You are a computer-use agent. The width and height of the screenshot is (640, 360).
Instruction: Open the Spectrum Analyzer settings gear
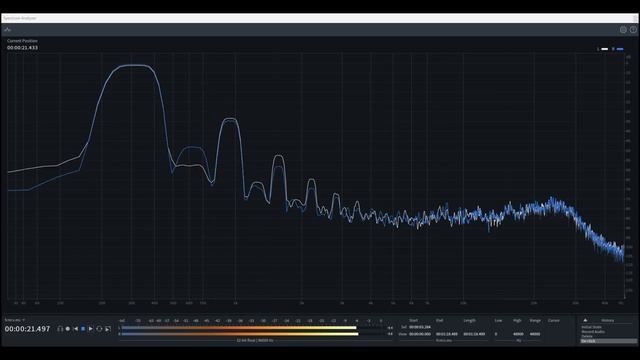(623, 29)
